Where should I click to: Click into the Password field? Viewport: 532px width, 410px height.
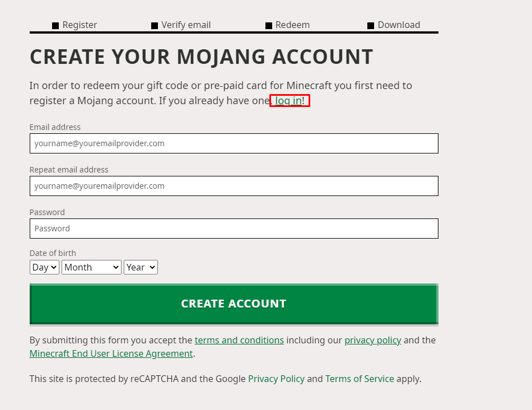(x=234, y=229)
